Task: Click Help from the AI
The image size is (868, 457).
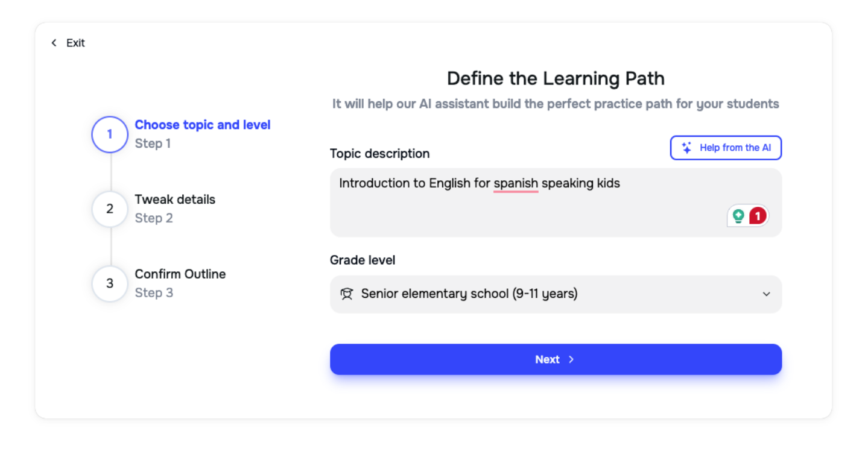Action: (x=726, y=147)
